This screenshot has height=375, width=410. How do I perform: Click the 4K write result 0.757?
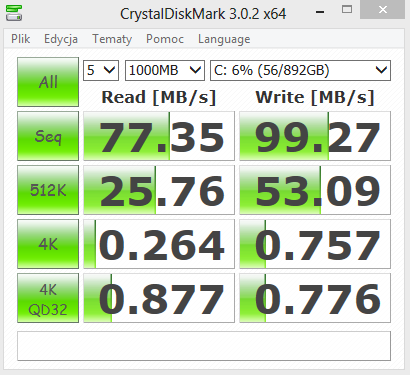315,244
